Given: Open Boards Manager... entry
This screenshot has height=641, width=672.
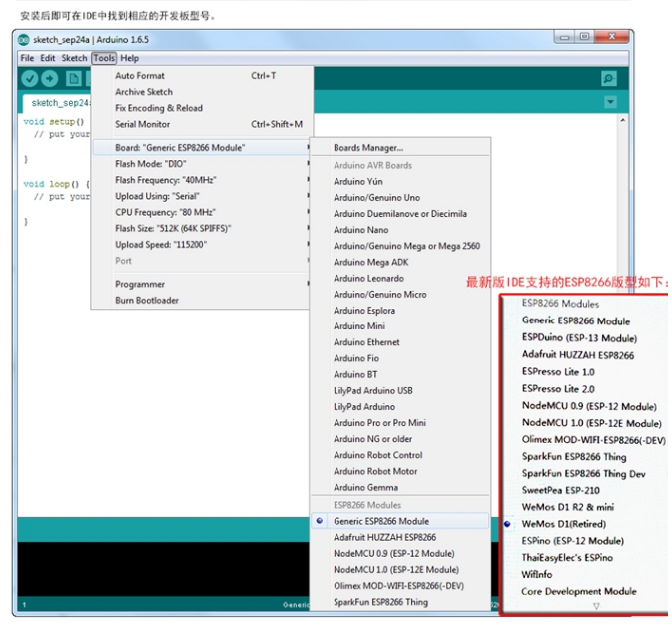Looking at the screenshot, I should [x=399, y=148].
